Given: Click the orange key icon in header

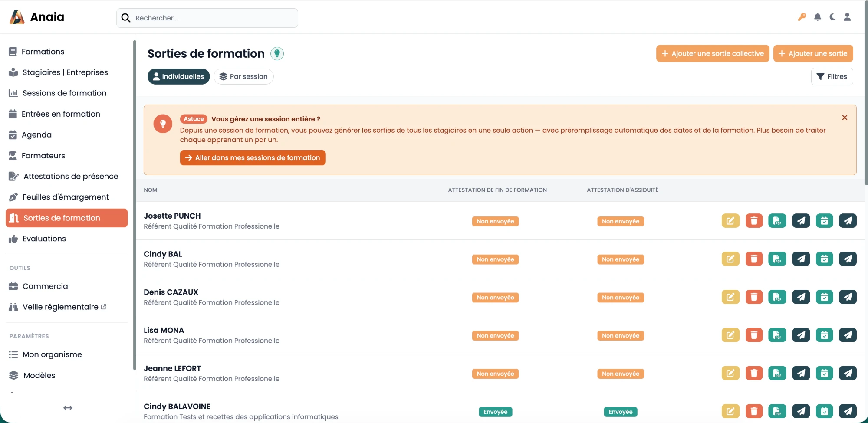Looking at the screenshot, I should (x=802, y=17).
